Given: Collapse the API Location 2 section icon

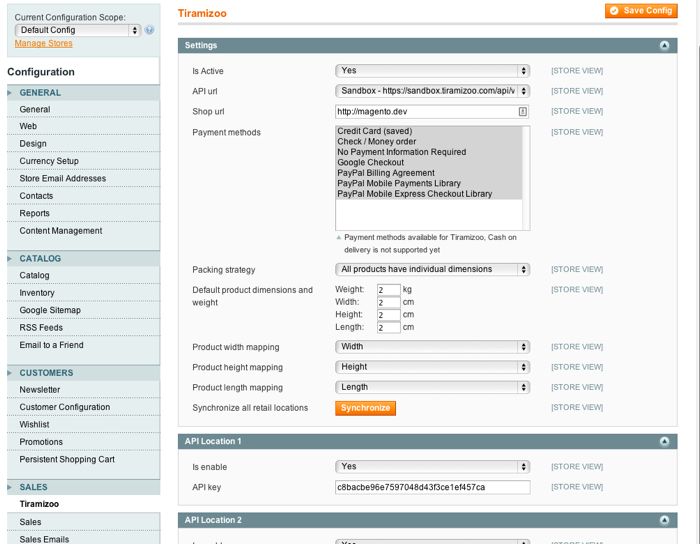Looking at the screenshot, I should [664, 520].
